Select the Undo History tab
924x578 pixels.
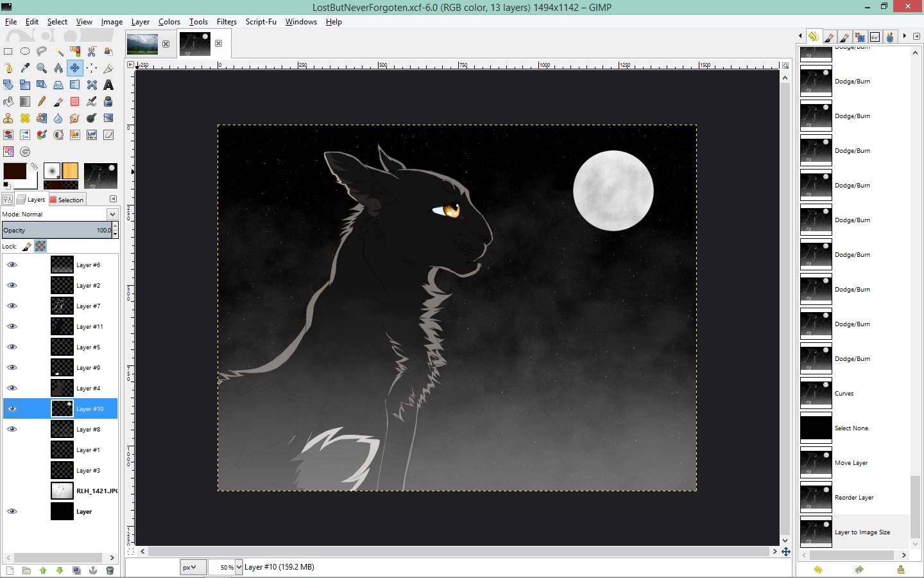point(813,37)
